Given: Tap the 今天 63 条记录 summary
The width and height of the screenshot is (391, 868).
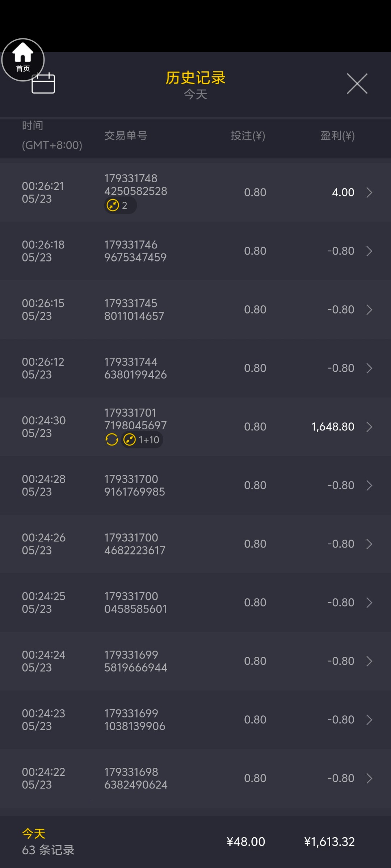Looking at the screenshot, I should [48, 842].
